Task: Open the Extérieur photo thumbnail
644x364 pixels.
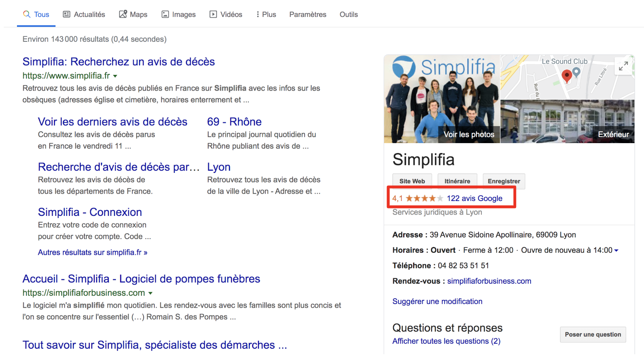Action: pyautogui.click(x=567, y=122)
